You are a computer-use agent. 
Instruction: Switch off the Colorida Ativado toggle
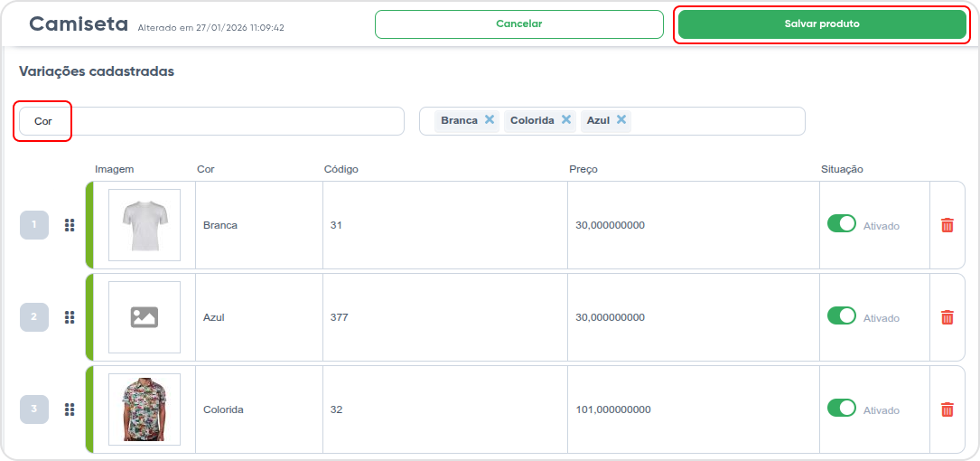tap(841, 408)
